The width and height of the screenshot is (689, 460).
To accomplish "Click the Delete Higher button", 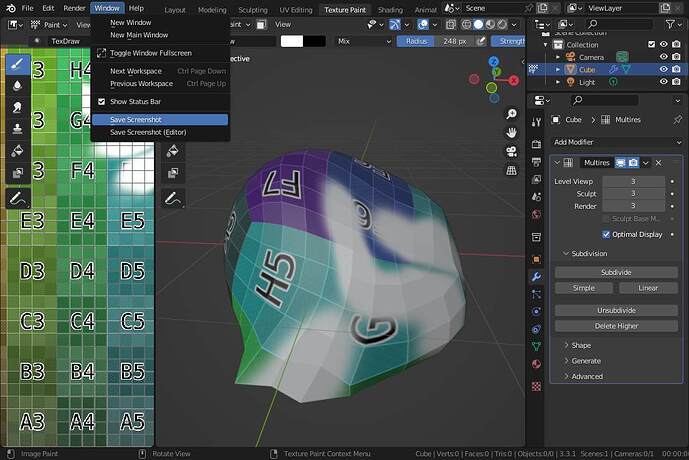I will (616, 326).
